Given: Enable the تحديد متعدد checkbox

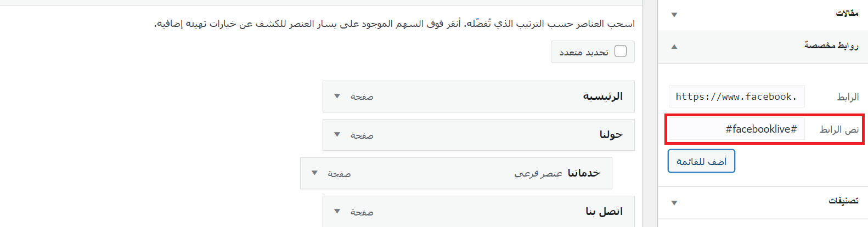Looking at the screenshot, I should click(621, 52).
